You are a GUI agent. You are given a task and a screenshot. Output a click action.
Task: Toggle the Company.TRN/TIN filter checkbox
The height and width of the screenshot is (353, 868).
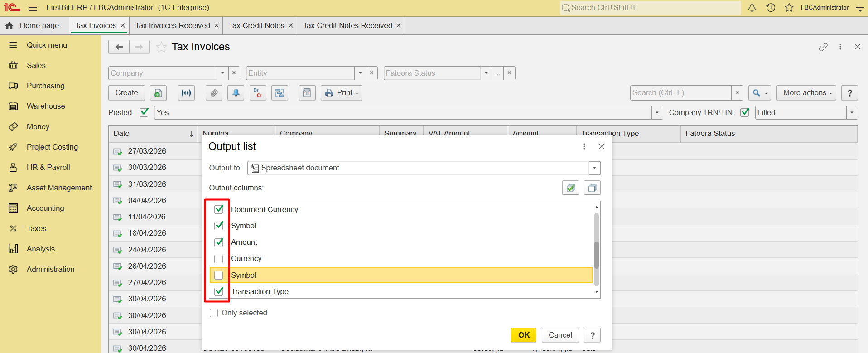coord(745,112)
